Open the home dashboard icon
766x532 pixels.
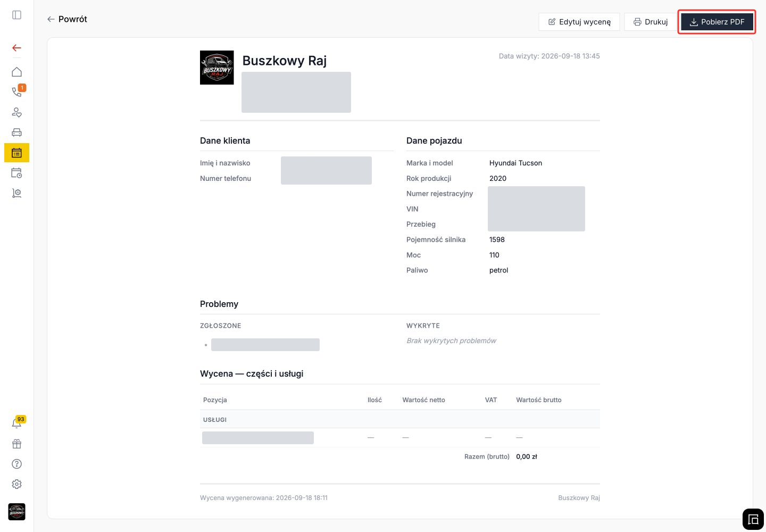coord(16,72)
